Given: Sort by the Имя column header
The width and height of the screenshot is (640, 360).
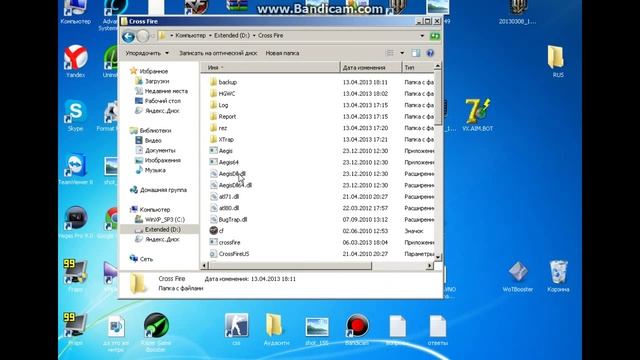Looking at the screenshot, I should coord(270,67).
